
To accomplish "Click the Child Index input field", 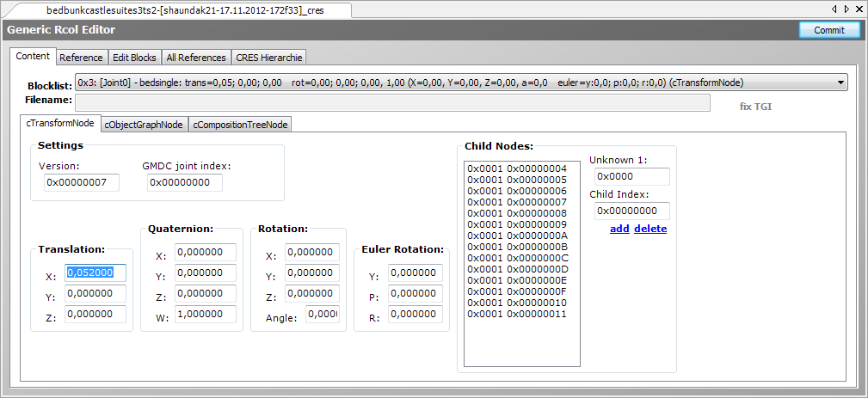I will point(631,211).
